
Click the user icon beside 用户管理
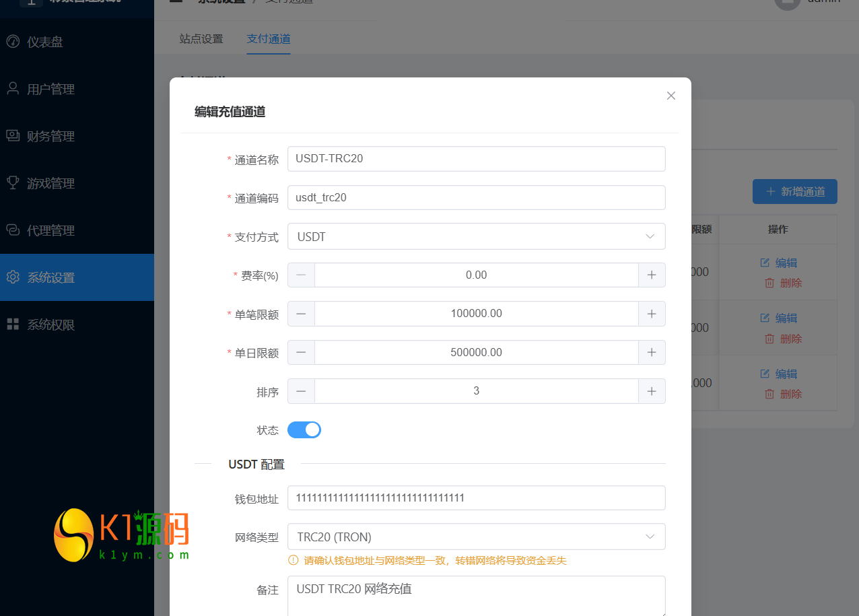[13, 88]
